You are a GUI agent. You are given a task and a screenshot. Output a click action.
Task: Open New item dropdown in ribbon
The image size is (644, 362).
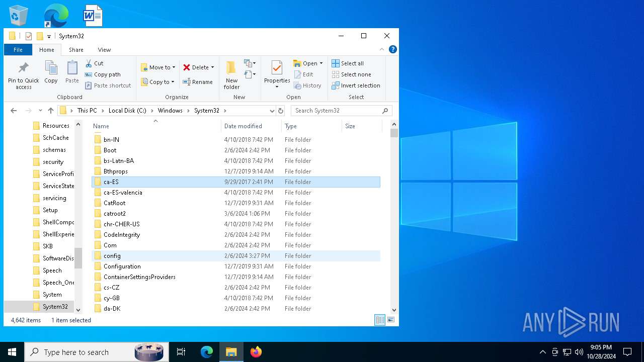click(x=250, y=63)
